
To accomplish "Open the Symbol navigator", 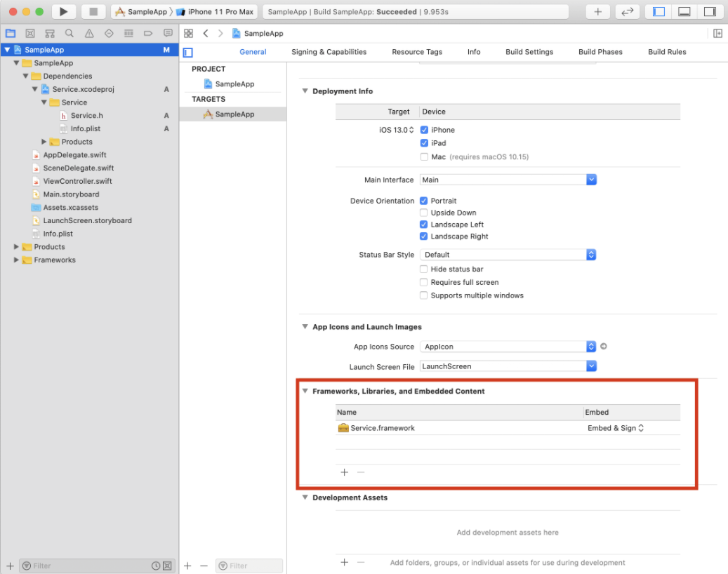I will click(50, 34).
